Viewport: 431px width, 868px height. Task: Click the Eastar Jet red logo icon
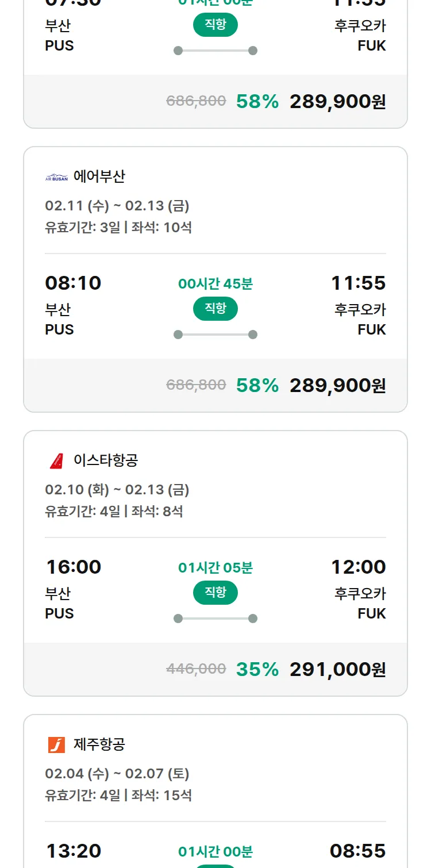point(56,460)
